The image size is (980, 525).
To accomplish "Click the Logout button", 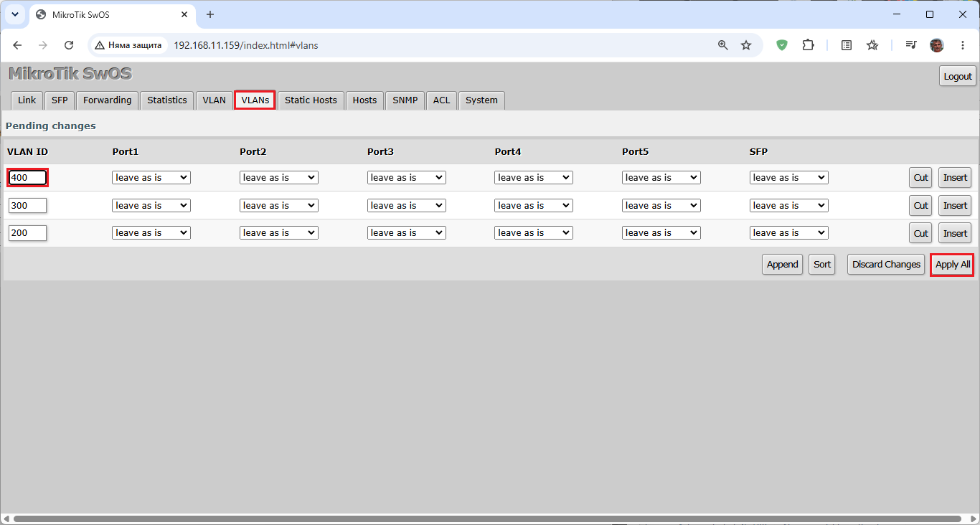I will pos(958,76).
